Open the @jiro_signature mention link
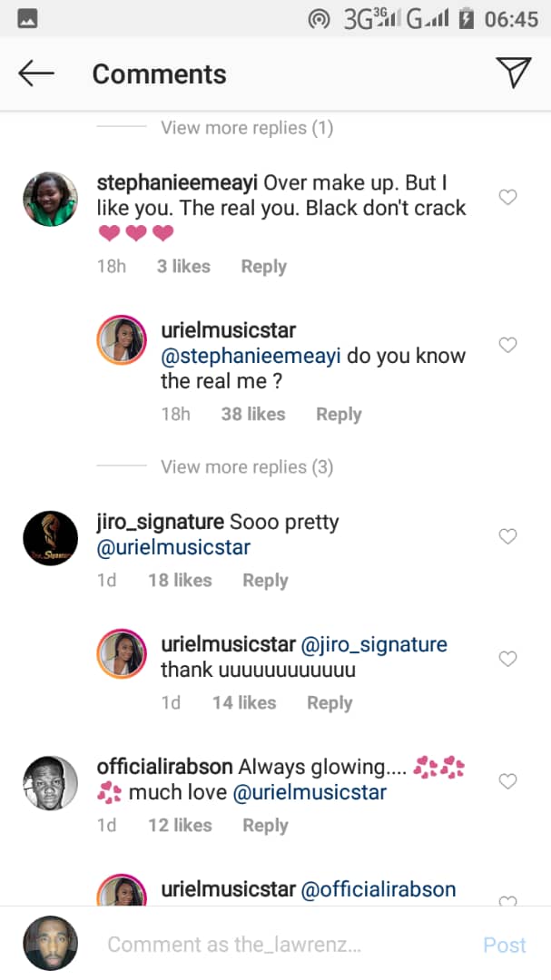The image size is (551, 980). [x=375, y=645]
